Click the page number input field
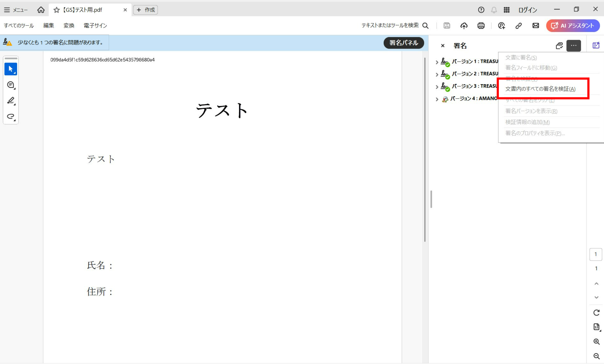 coord(596,254)
